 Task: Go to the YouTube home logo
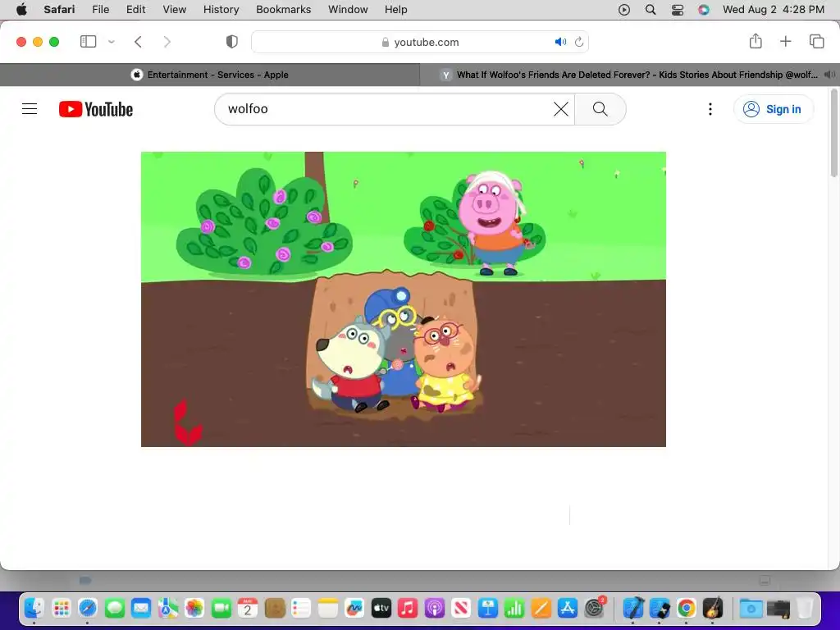click(x=96, y=109)
